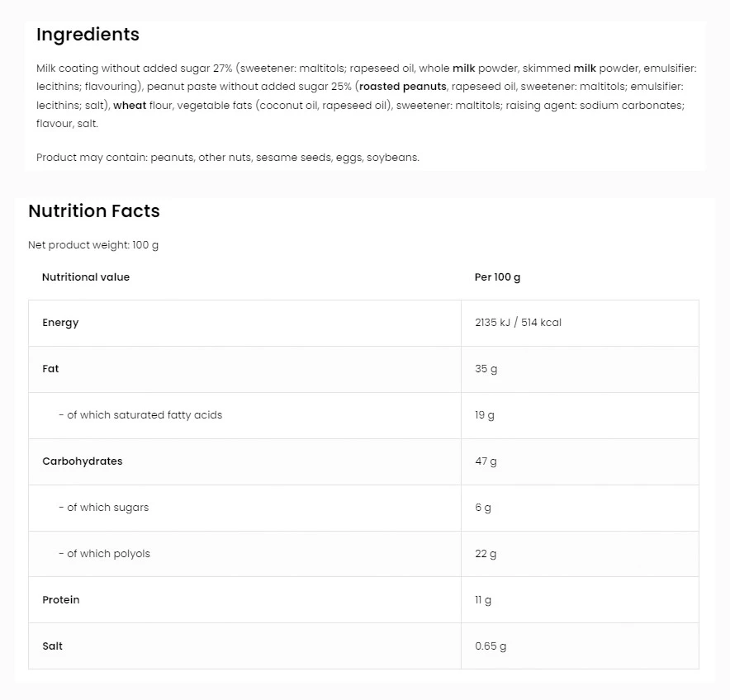
Task: Click the '47 g' carbohydrates value
Action: (x=486, y=461)
